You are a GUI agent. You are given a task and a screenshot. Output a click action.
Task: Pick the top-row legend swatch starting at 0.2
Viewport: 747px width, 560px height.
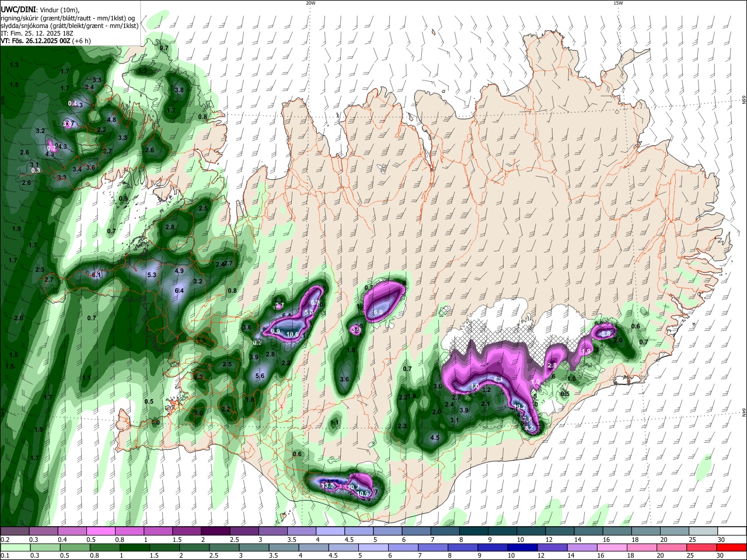tap(15, 531)
